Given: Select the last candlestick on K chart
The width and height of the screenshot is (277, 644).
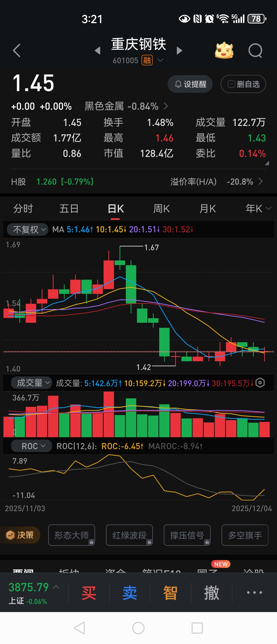Looking at the screenshot, I should (x=265, y=353).
